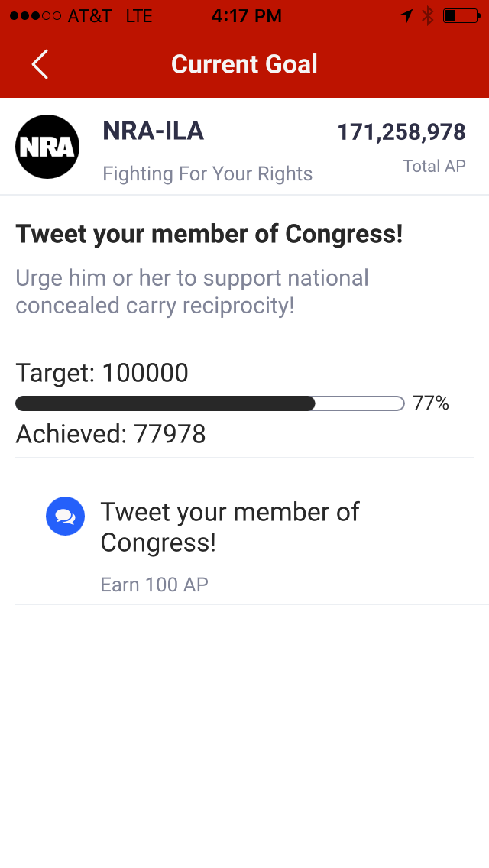Image resolution: width=489 pixels, height=868 pixels.
Task: Tap the 4:17 PM clock
Action: [247, 15]
